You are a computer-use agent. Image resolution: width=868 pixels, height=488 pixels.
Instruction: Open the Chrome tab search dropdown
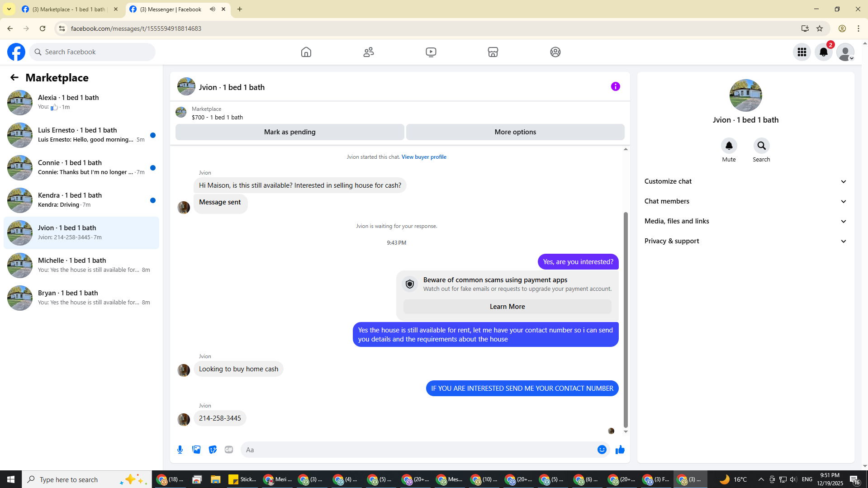click(x=9, y=9)
